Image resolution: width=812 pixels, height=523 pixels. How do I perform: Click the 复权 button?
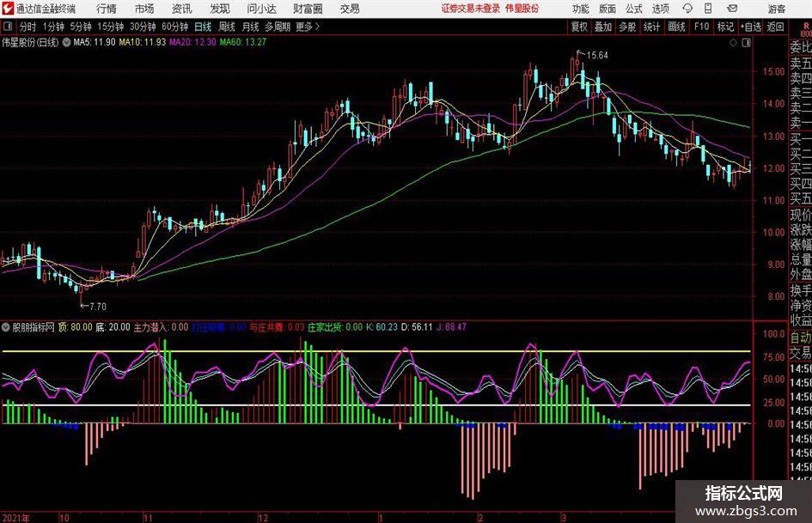579,27
